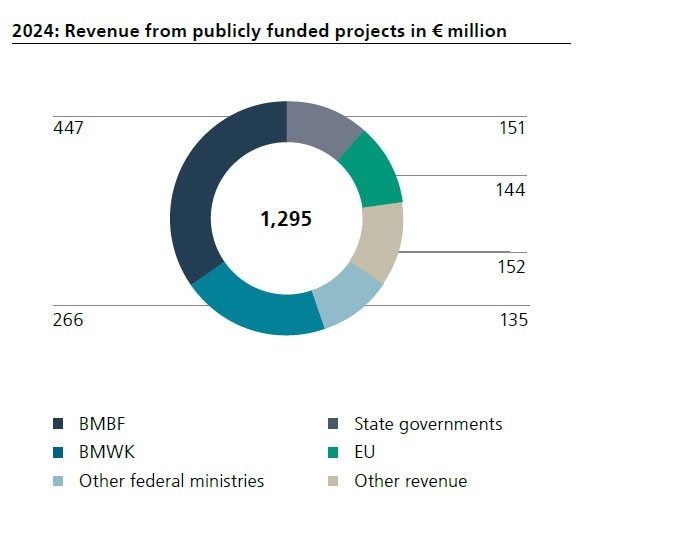Click the BMWK legend color square
676x559 pixels.
click(x=57, y=452)
